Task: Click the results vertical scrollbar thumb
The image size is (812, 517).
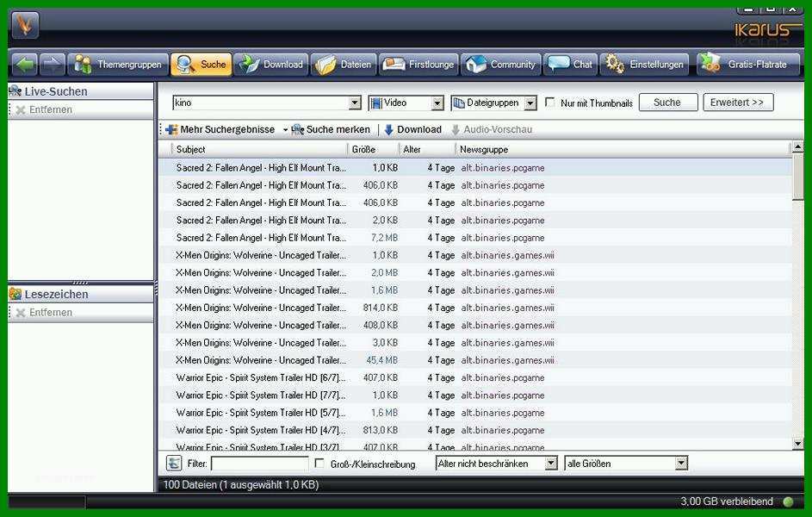Action: [x=797, y=177]
